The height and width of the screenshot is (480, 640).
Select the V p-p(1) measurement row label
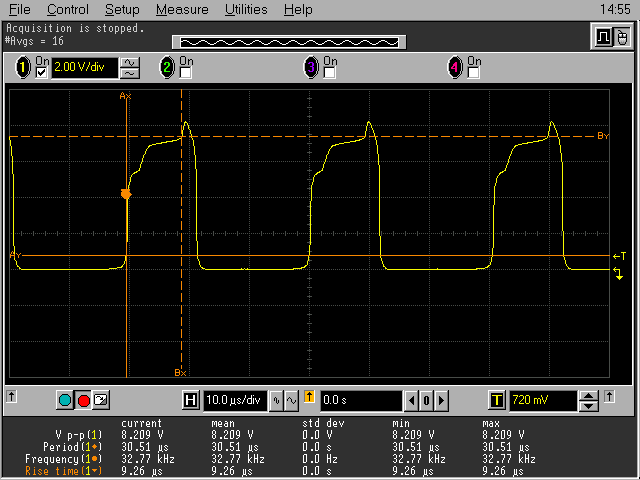point(79,435)
